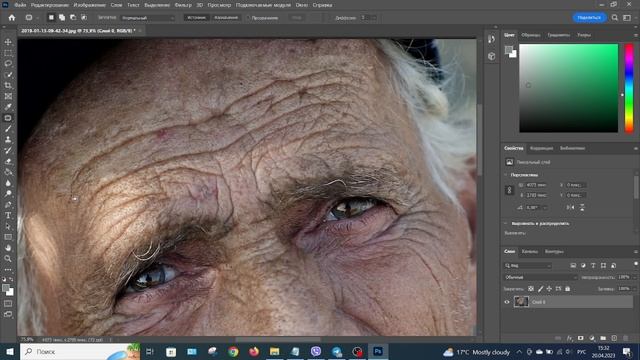Switch to the Образцы tab
The image size is (640, 360).
point(531,35)
